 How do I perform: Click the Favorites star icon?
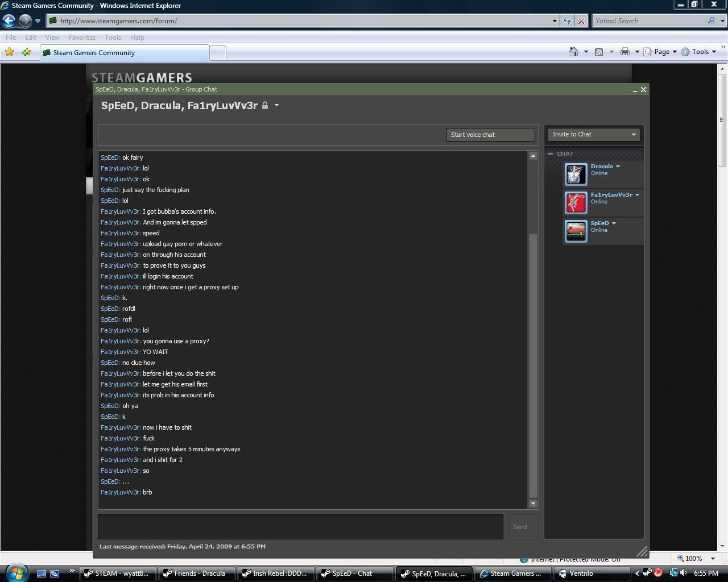point(10,52)
